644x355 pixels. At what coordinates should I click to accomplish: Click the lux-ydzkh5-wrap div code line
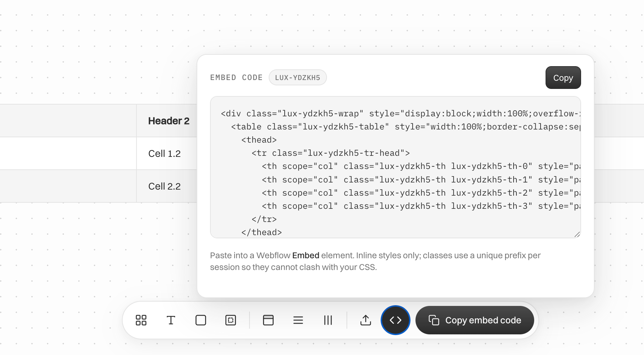tap(401, 113)
